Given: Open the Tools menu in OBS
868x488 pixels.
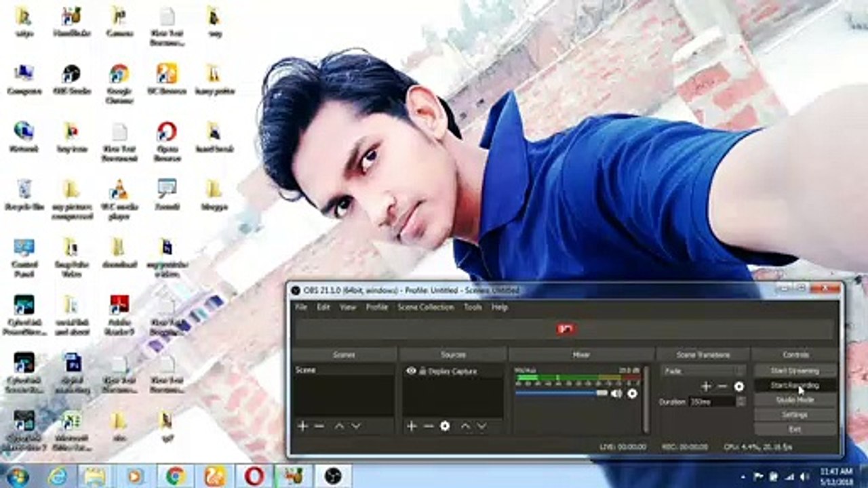Looking at the screenshot, I should (x=473, y=307).
